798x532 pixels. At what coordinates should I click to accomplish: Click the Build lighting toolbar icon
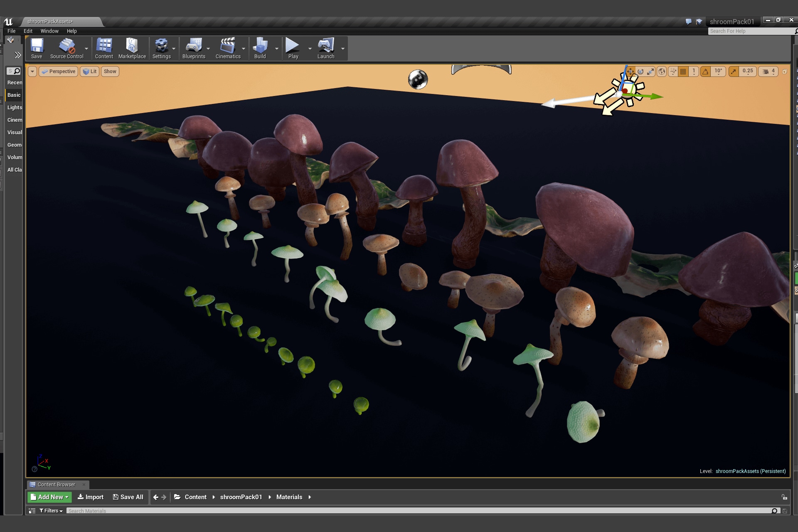point(260,49)
